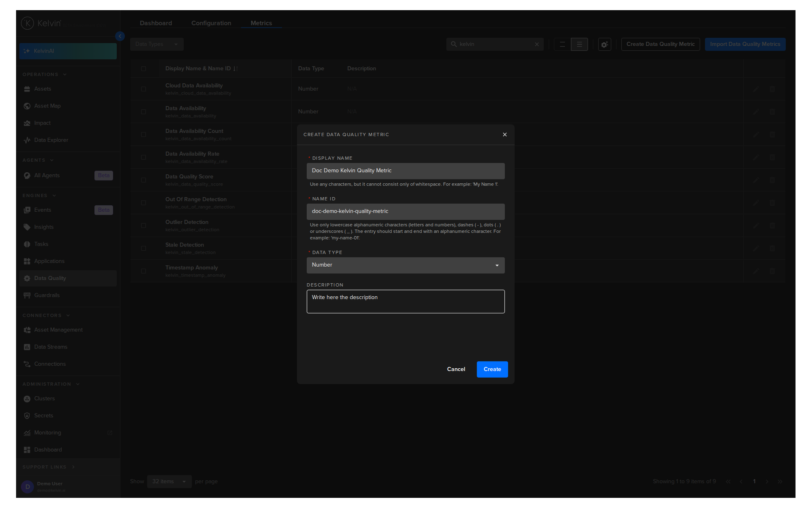This screenshot has height=508, width=812.
Task: Switch to the Configuration tab
Action: click(211, 23)
